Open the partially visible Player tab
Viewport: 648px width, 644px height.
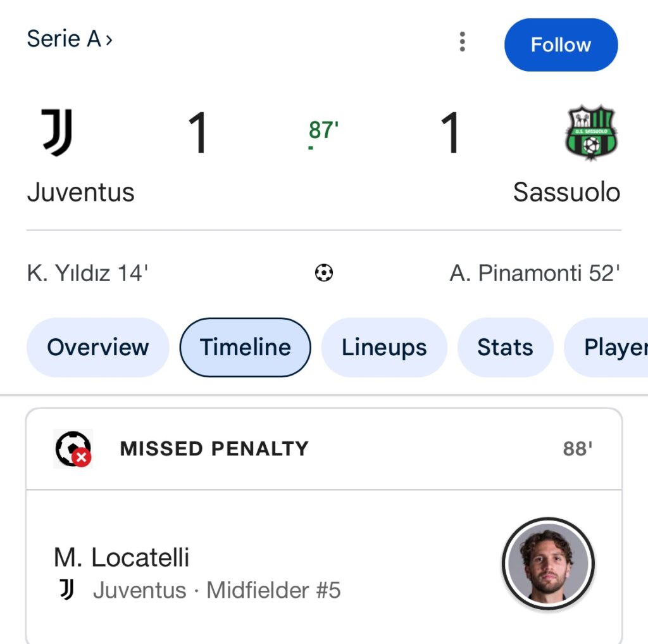tap(606, 348)
